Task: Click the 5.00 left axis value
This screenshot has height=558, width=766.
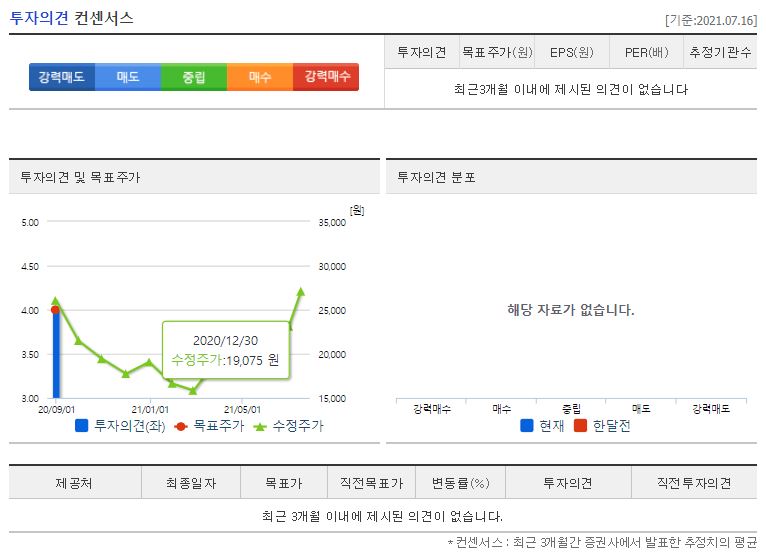Action: click(x=30, y=222)
